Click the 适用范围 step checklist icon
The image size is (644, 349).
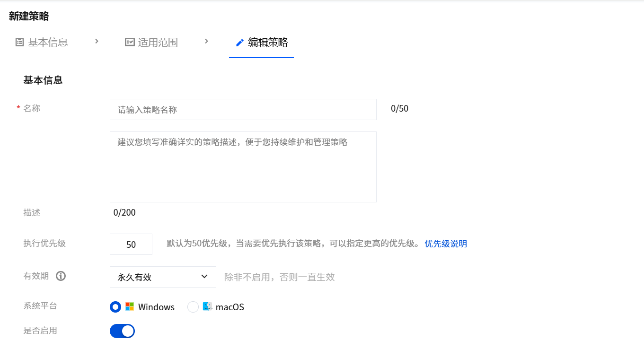129,42
